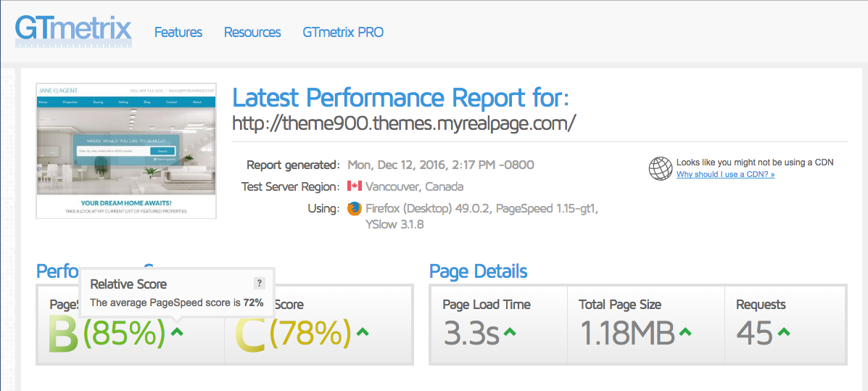Click the 'Report generated:' label

tap(293, 165)
